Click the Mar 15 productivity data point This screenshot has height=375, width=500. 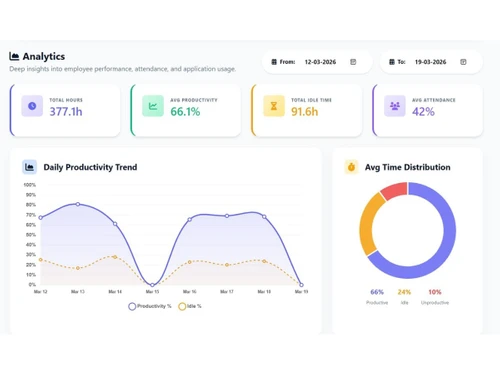pos(152,285)
